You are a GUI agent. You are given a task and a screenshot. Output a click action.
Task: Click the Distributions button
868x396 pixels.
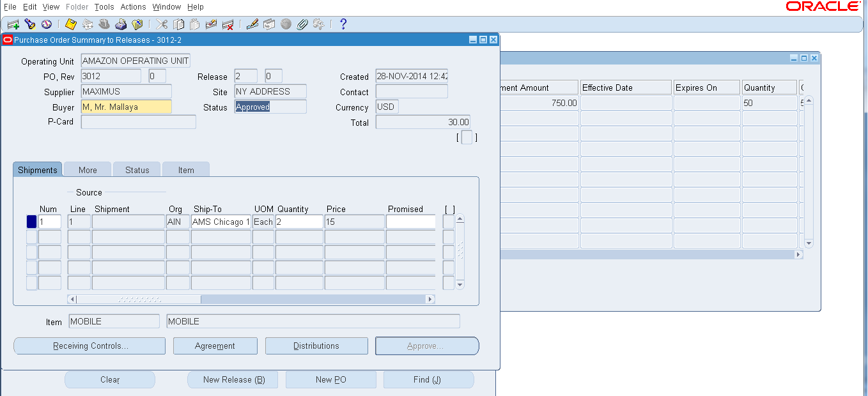(316, 346)
